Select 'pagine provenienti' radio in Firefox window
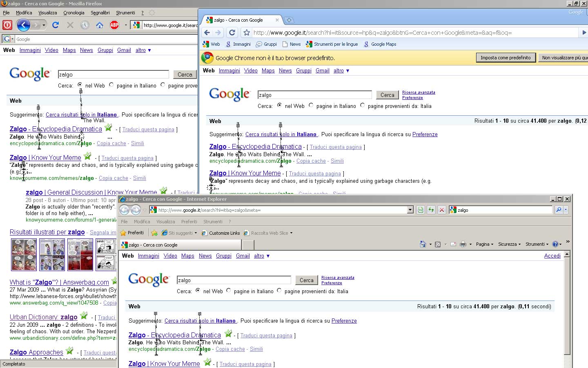 tap(163, 85)
